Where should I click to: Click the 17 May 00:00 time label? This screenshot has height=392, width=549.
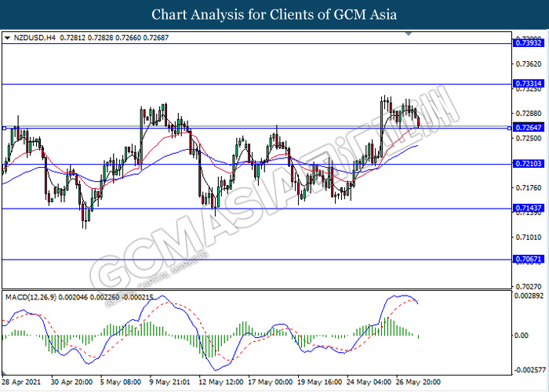click(x=270, y=382)
